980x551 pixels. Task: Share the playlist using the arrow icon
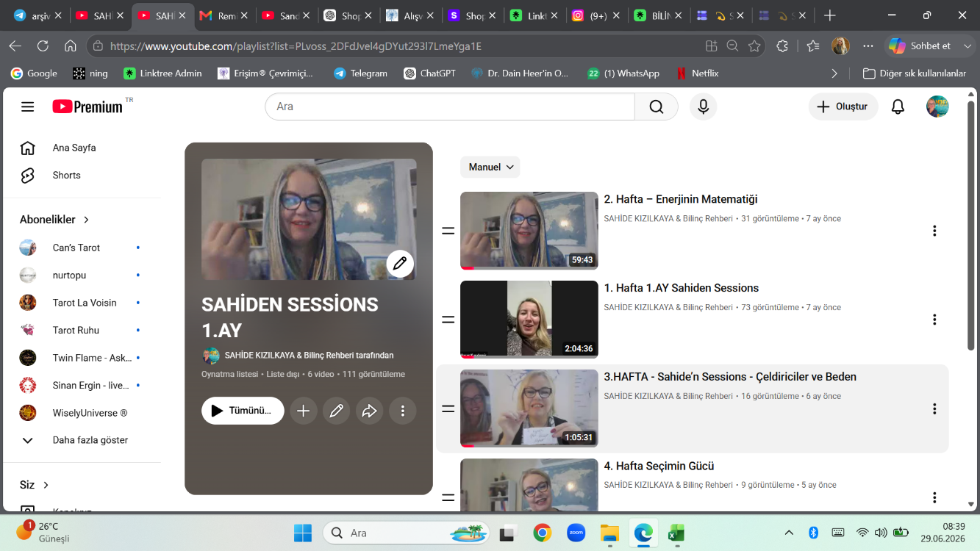370,411
